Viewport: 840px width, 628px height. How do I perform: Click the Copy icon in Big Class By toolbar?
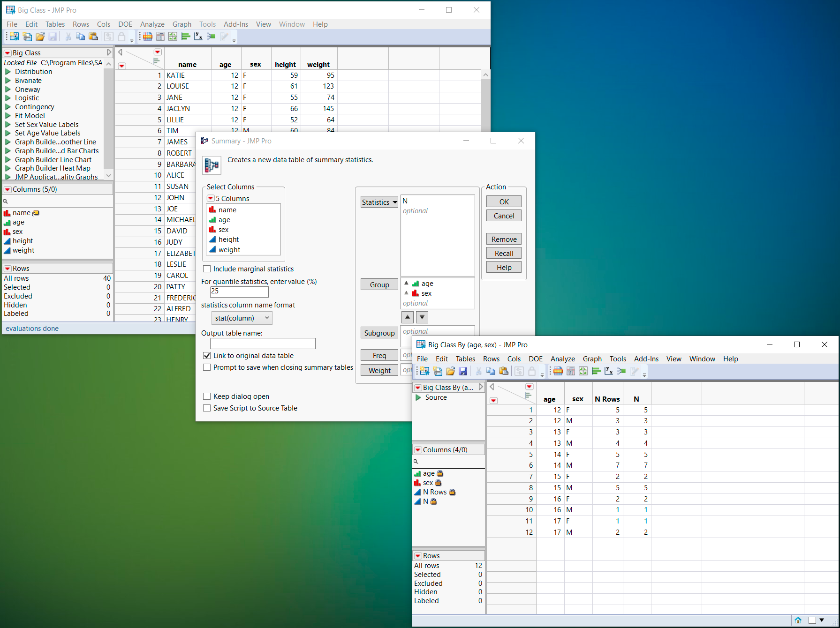tap(491, 371)
